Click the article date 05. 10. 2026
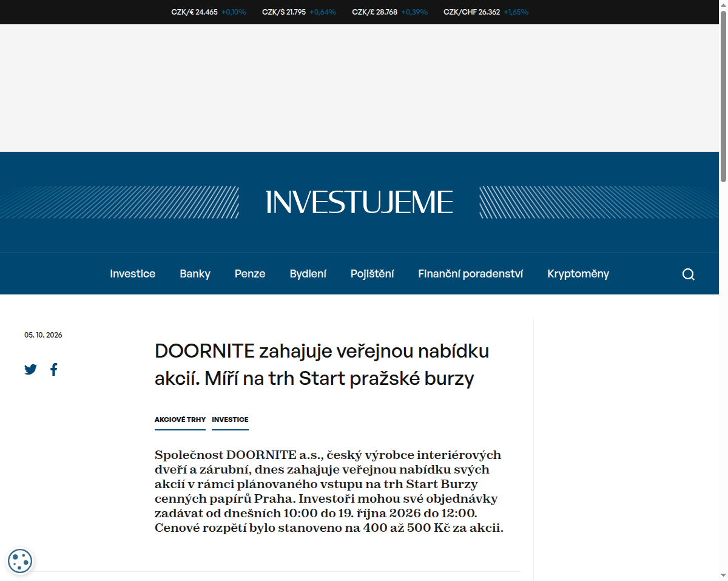The image size is (728, 581). (43, 335)
